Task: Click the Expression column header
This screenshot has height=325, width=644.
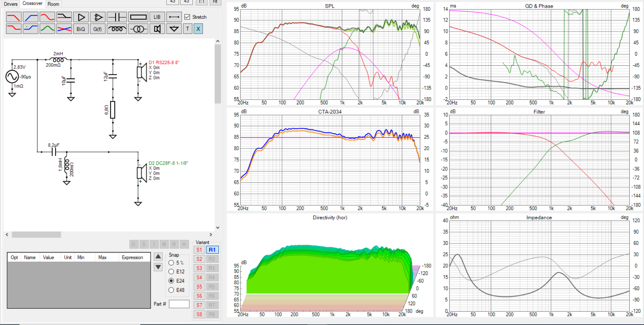Action: tap(133, 257)
